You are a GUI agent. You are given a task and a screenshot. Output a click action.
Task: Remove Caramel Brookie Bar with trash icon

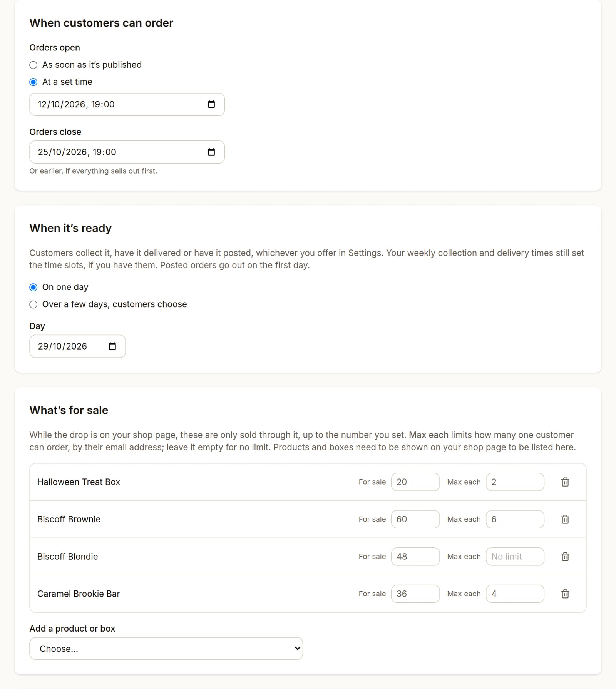[x=565, y=594]
